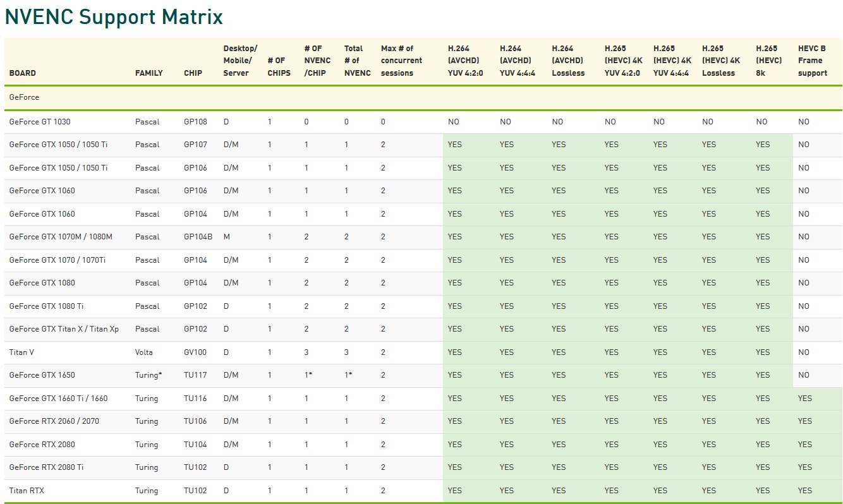Click the 0 concurrent sessions value for GT 1030
Image resolution: width=843 pixels, height=504 pixels.
383,122
